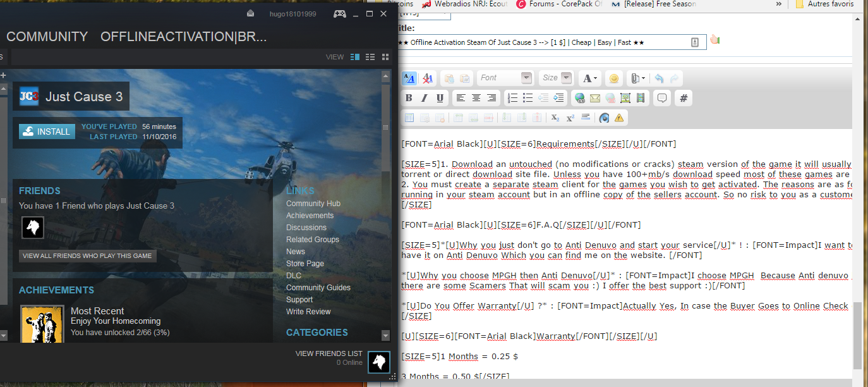868x387 pixels.
Task: Open Steam COMMUNITY menu
Action: pos(47,37)
